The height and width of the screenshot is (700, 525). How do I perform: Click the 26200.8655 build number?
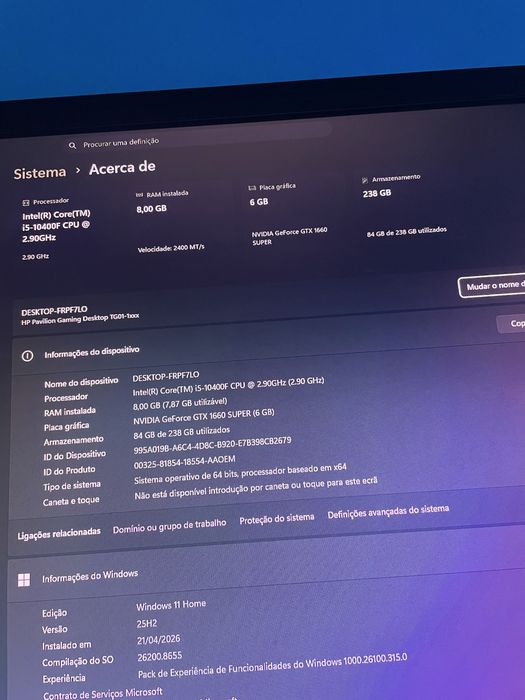(x=160, y=657)
